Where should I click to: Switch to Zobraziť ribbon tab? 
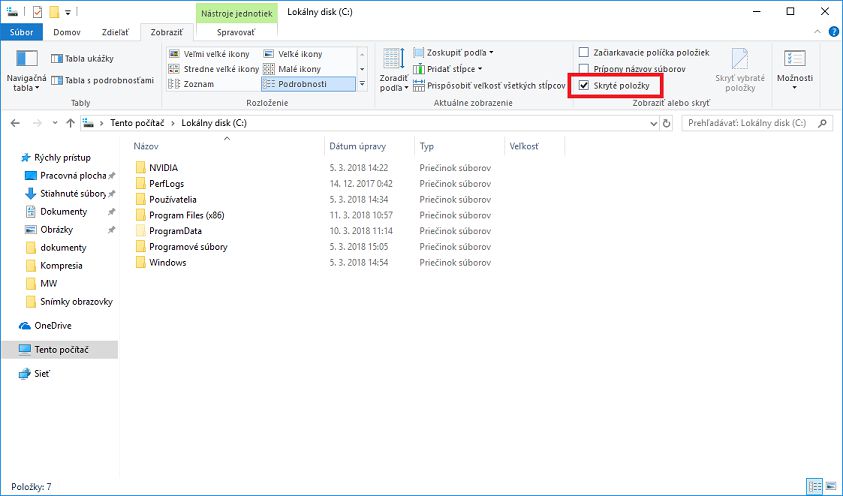(x=167, y=32)
